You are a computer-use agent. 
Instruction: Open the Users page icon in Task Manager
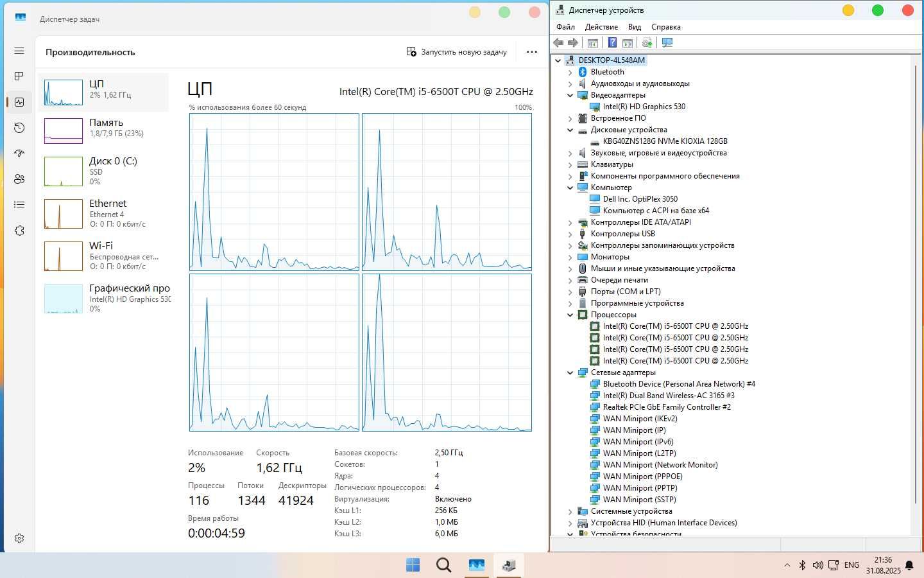tap(19, 179)
